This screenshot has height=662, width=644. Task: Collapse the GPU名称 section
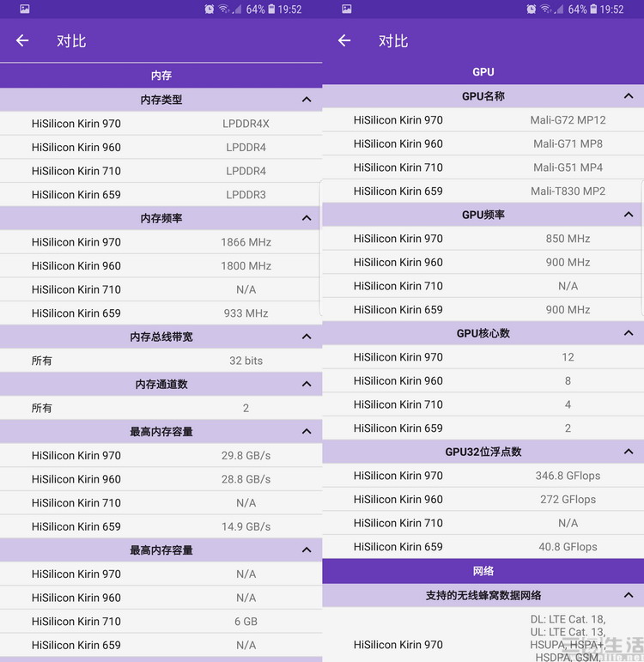pyautogui.click(x=629, y=96)
